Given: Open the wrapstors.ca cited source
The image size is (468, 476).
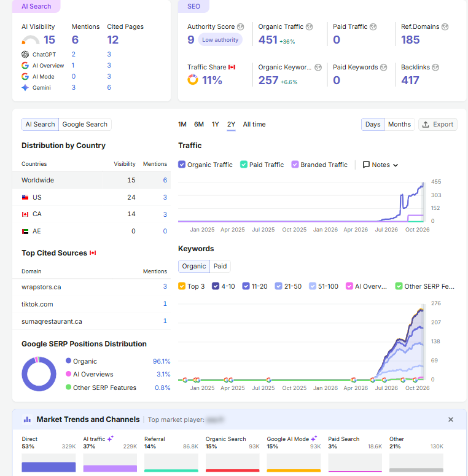Looking at the screenshot, I should [x=41, y=287].
